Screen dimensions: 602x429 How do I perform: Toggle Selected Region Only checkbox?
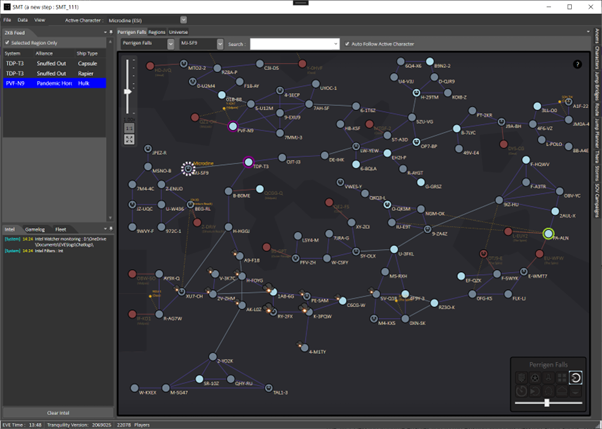coord(6,43)
